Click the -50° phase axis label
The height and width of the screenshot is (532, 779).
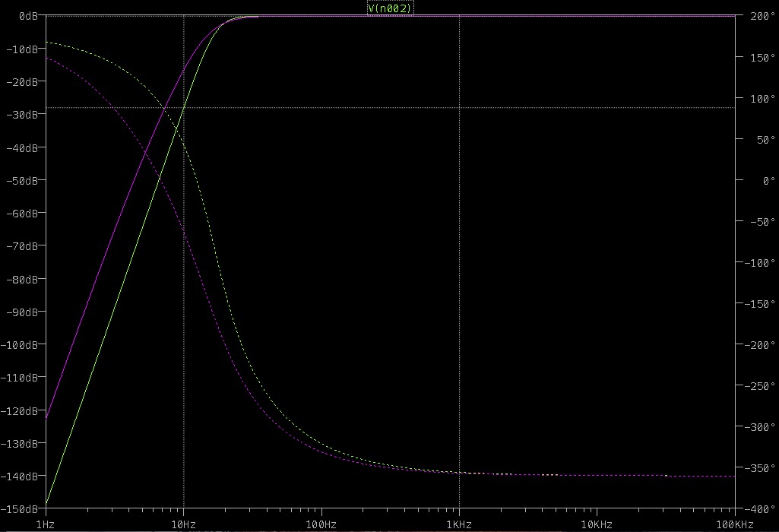(762, 222)
